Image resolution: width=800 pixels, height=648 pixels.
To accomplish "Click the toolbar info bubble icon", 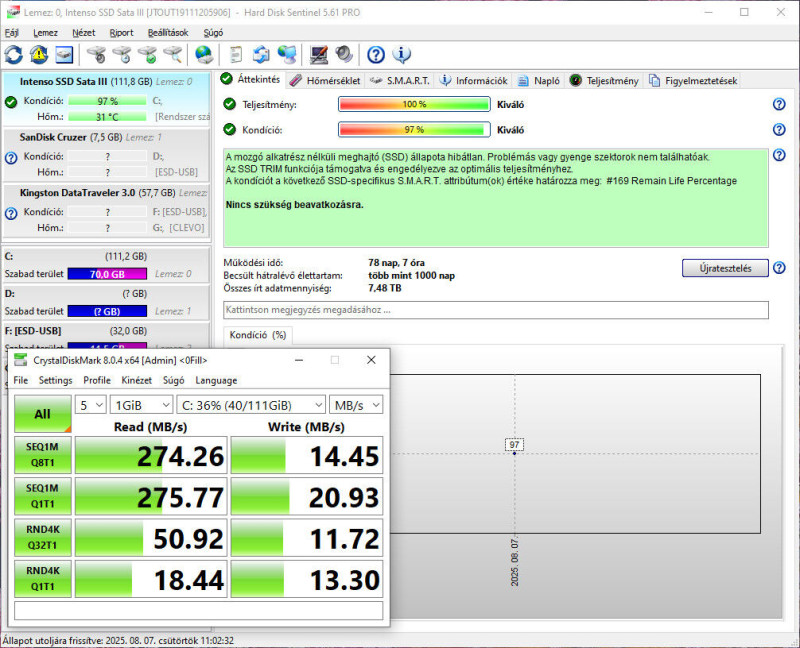I will [x=402, y=54].
